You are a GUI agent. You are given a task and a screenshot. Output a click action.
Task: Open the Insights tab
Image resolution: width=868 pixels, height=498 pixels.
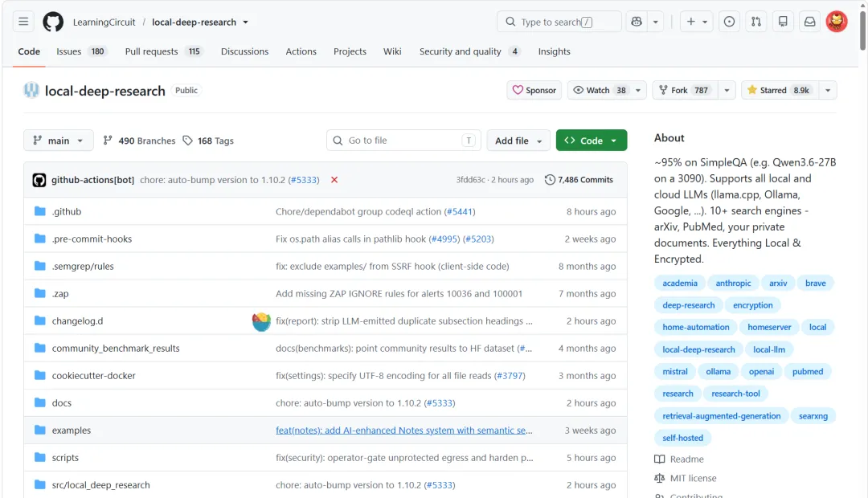point(554,51)
